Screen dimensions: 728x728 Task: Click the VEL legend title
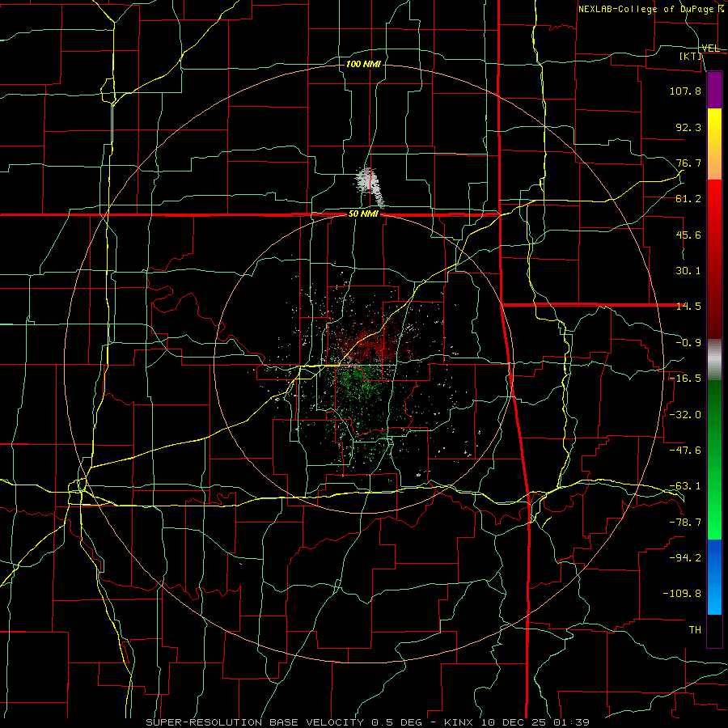710,48
